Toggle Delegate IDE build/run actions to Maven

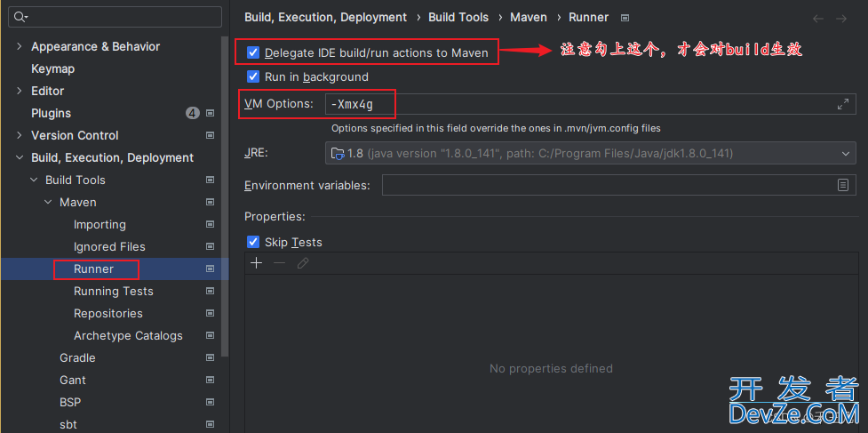(x=253, y=52)
